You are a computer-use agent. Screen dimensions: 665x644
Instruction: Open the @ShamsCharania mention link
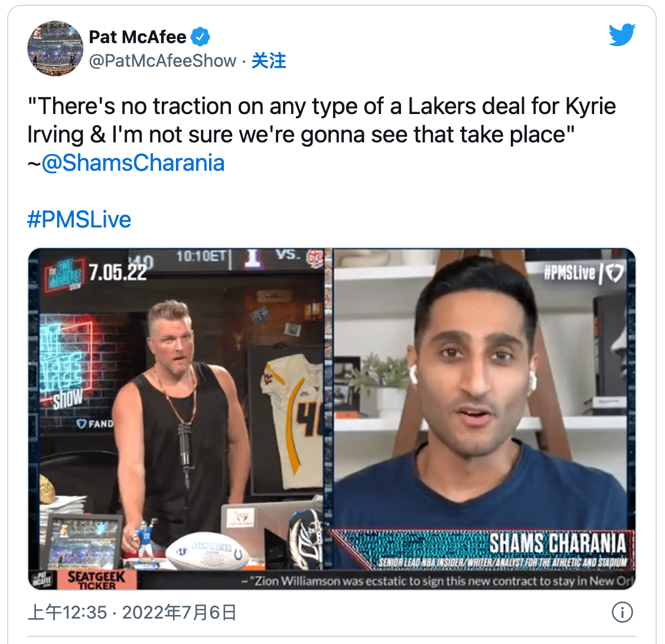coord(133,163)
